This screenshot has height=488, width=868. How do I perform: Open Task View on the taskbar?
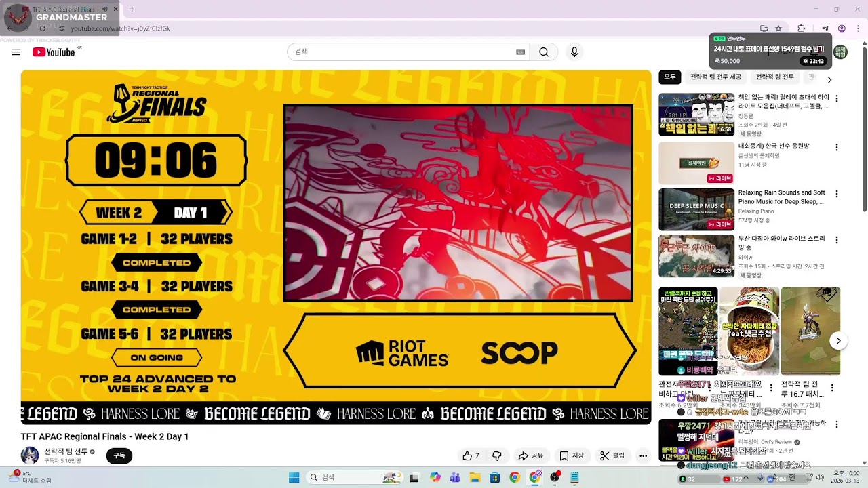(414, 478)
